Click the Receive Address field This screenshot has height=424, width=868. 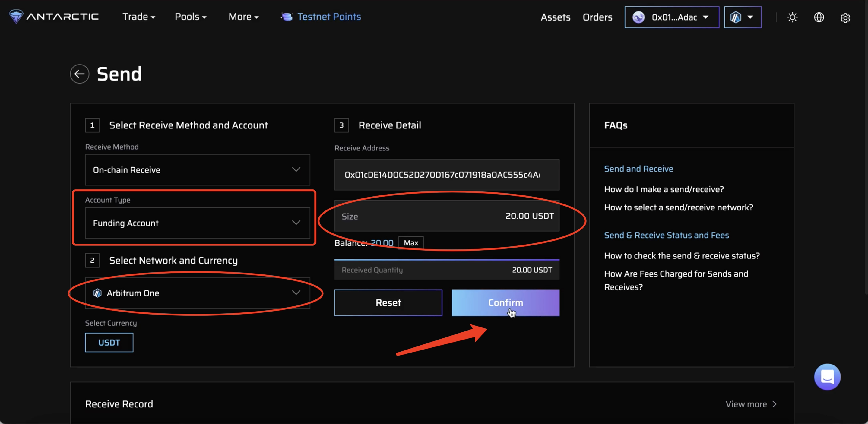click(446, 175)
